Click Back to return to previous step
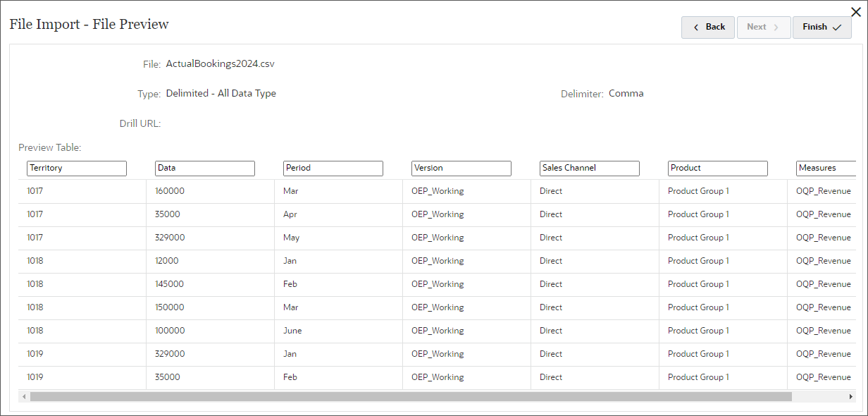Image resolution: width=868 pixels, height=416 pixels. [x=708, y=27]
